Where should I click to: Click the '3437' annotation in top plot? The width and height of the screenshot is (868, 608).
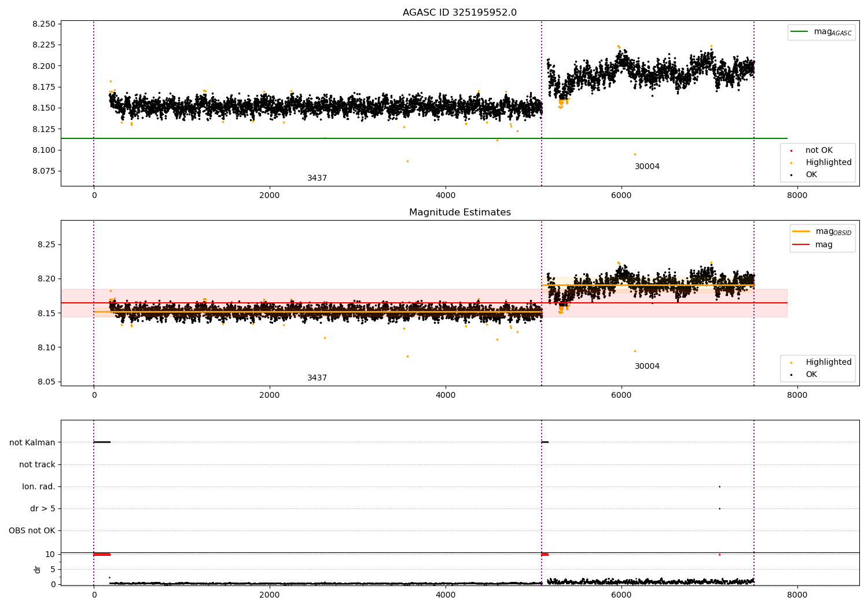[317, 178]
